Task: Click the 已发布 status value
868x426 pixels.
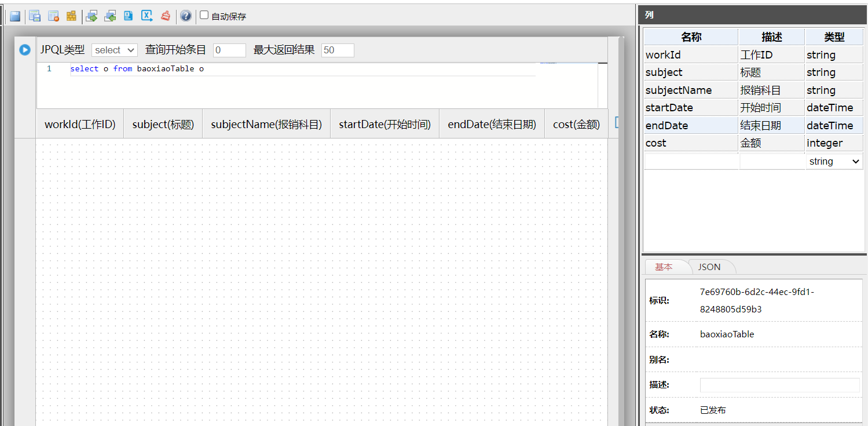Action: pyautogui.click(x=713, y=410)
